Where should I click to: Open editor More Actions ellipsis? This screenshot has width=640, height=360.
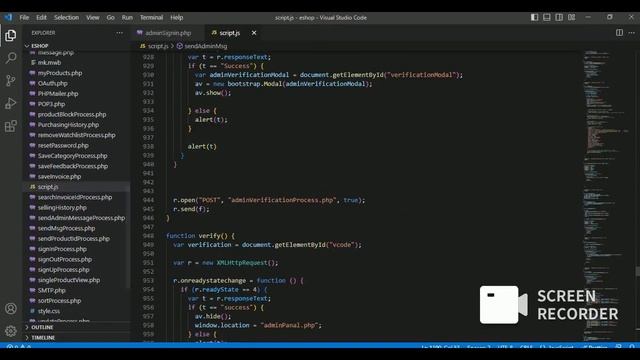tap(631, 33)
